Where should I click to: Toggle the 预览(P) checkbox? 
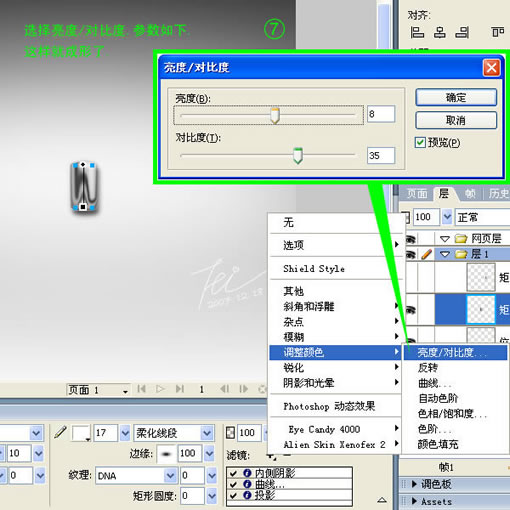420,142
